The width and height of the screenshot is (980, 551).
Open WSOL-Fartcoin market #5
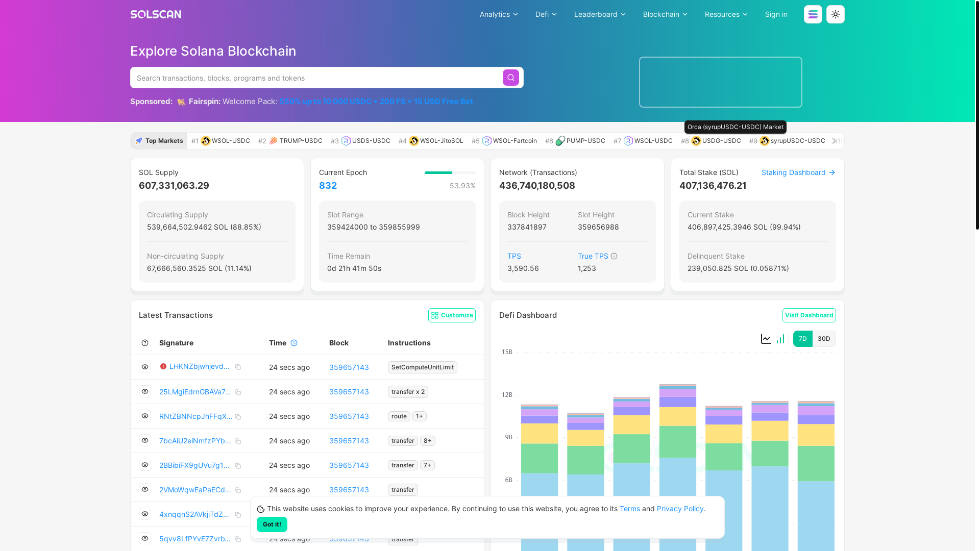point(504,141)
